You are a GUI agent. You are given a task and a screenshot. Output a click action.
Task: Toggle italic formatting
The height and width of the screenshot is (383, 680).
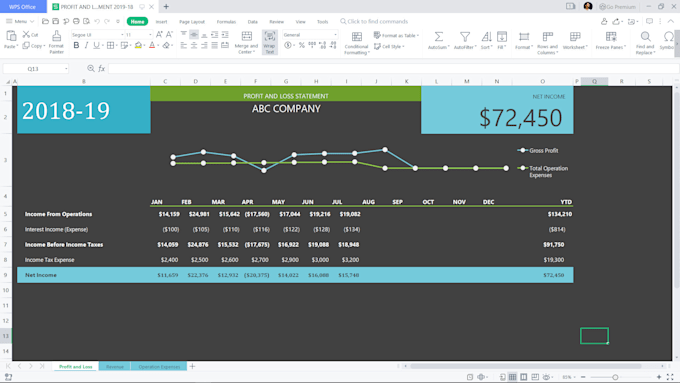[86, 46]
